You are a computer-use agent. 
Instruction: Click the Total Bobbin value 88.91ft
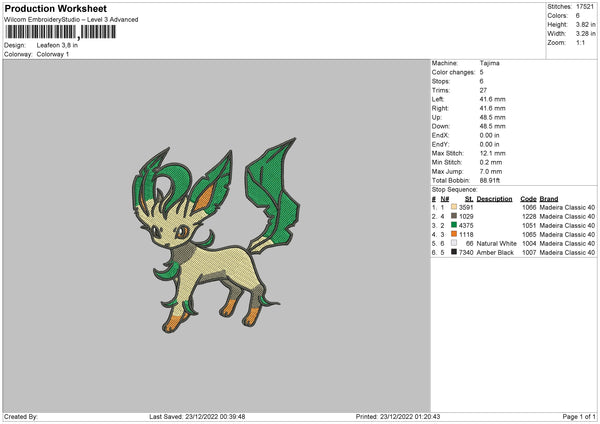490,180
